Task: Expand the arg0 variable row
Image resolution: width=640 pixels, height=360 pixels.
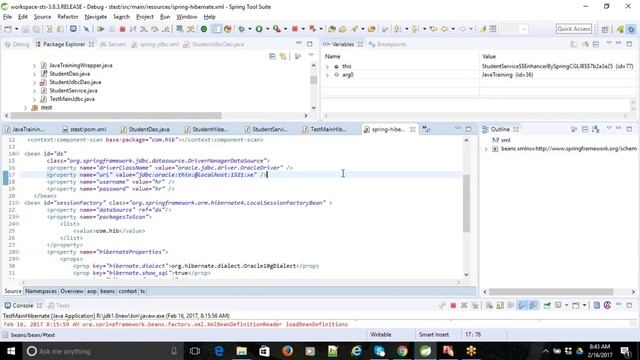Action: click(x=327, y=75)
